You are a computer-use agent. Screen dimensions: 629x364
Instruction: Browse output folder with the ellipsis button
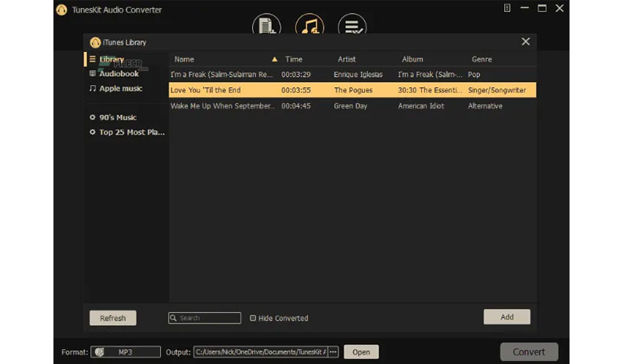coord(333,352)
